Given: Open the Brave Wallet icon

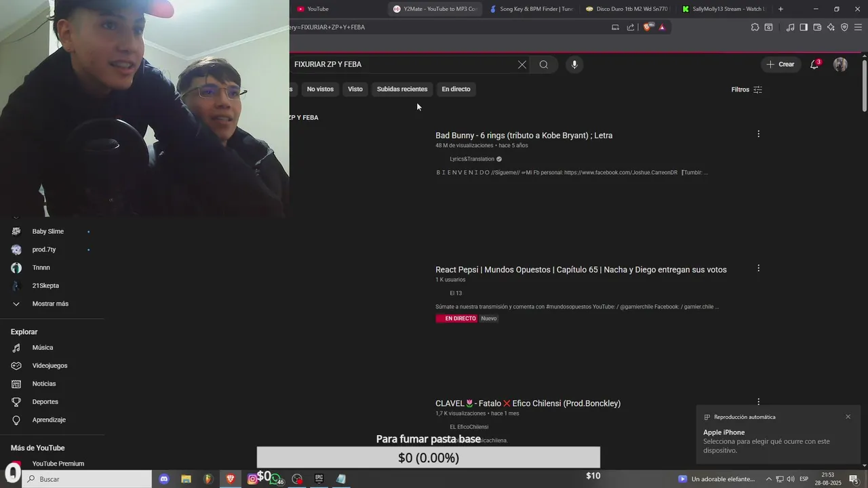Looking at the screenshot, I should (x=817, y=27).
